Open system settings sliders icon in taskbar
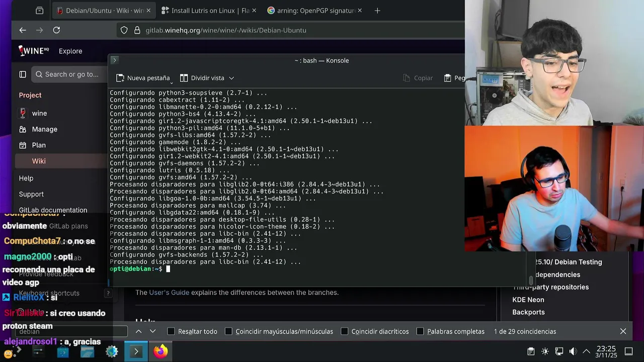 [x=38, y=351]
